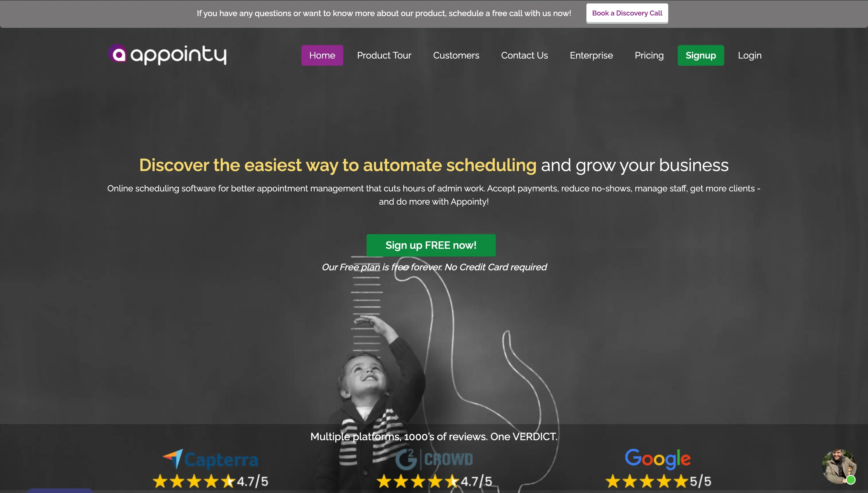Image resolution: width=868 pixels, height=493 pixels.
Task: Expand the Customers navigation menu
Action: (x=456, y=55)
